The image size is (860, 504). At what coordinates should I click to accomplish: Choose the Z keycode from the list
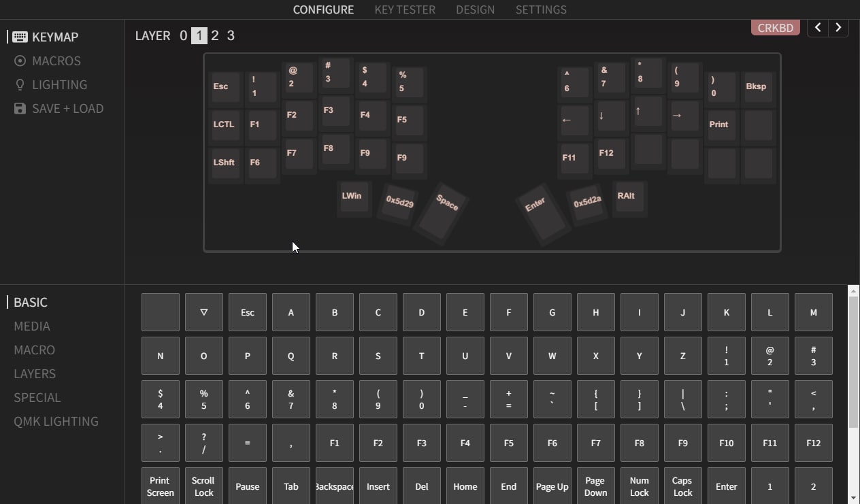[x=682, y=356]
